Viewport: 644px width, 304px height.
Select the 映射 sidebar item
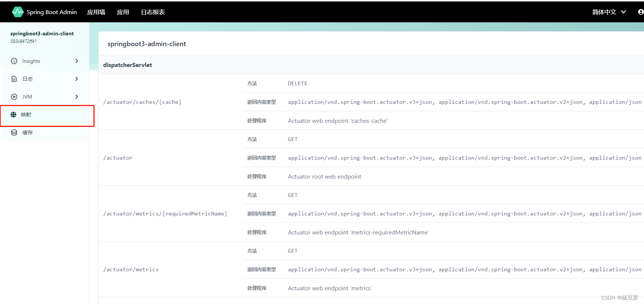tap(45, 115)
